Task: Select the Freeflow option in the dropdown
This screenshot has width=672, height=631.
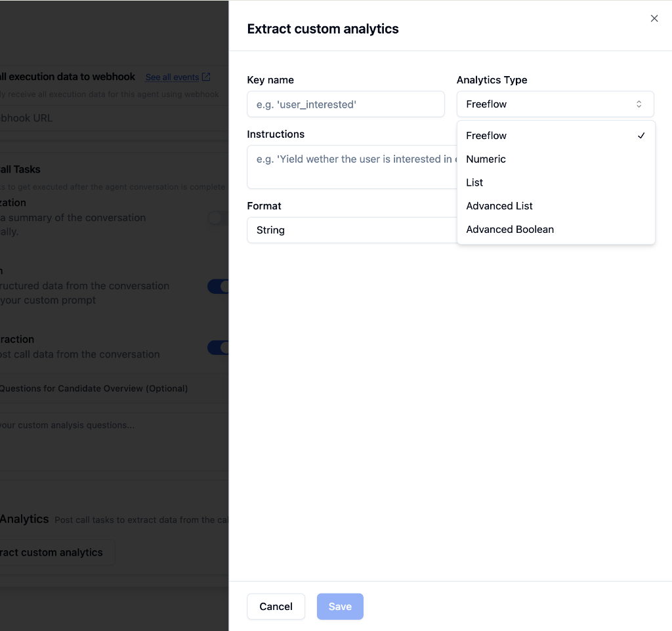Action: coord(486,136)
